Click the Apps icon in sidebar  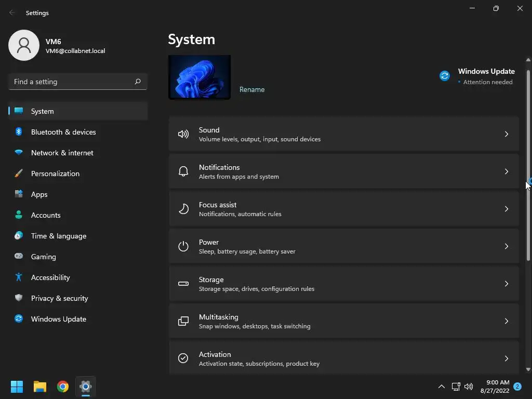click(x=19, y=194)
